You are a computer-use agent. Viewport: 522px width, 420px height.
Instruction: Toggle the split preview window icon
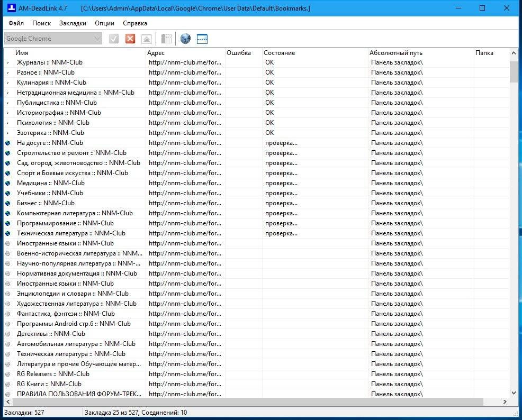202,39
